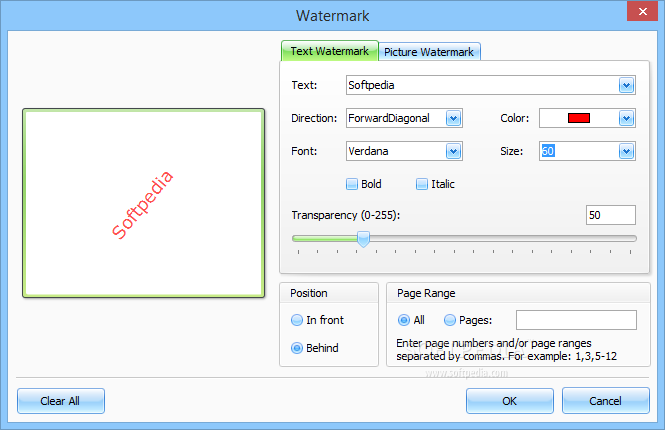
Task: Click the Transparency slider thumb
Action: pos(363,239)
